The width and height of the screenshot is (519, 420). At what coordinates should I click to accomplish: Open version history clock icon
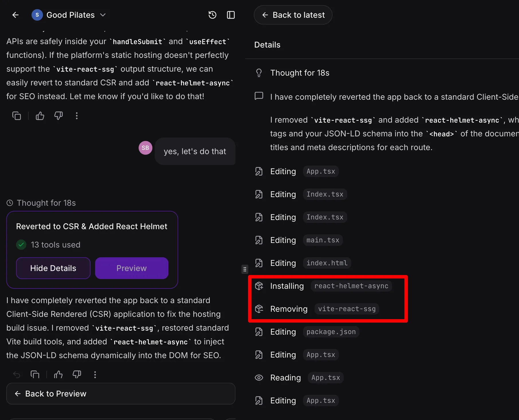pos(212,15)
